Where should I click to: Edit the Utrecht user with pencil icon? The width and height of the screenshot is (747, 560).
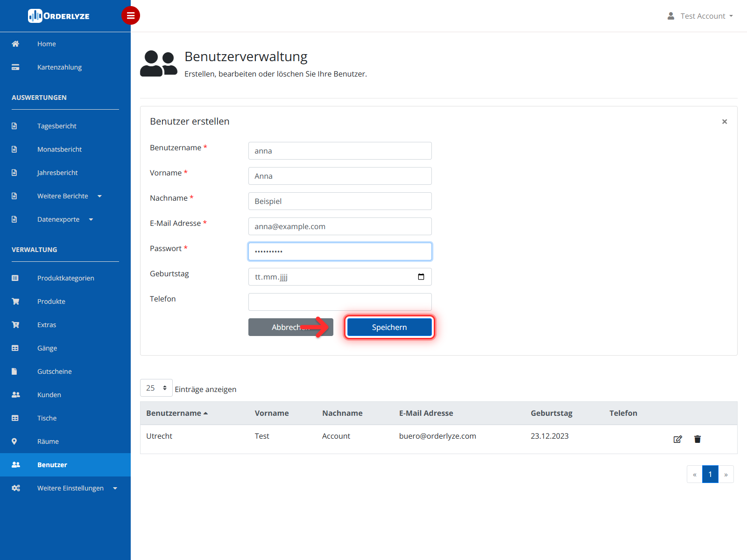click(x=678, y=439)
